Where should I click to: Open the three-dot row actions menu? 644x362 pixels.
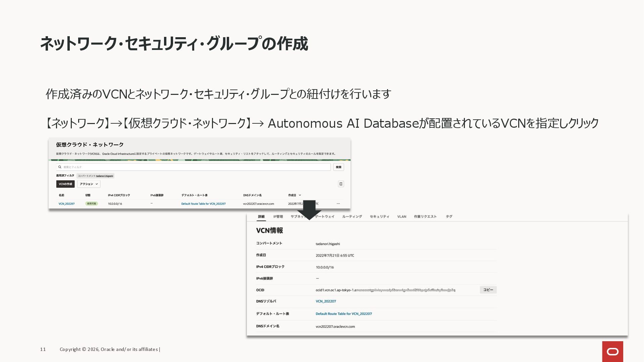338,204
